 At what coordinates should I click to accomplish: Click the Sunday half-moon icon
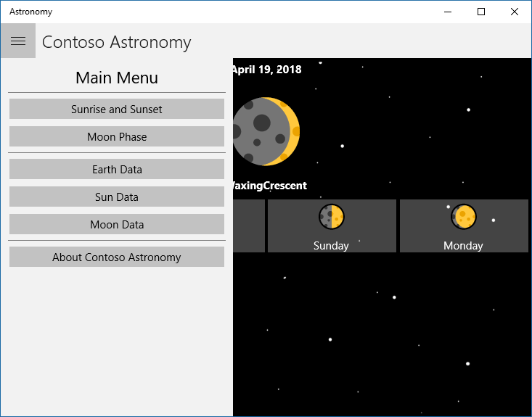332,216
